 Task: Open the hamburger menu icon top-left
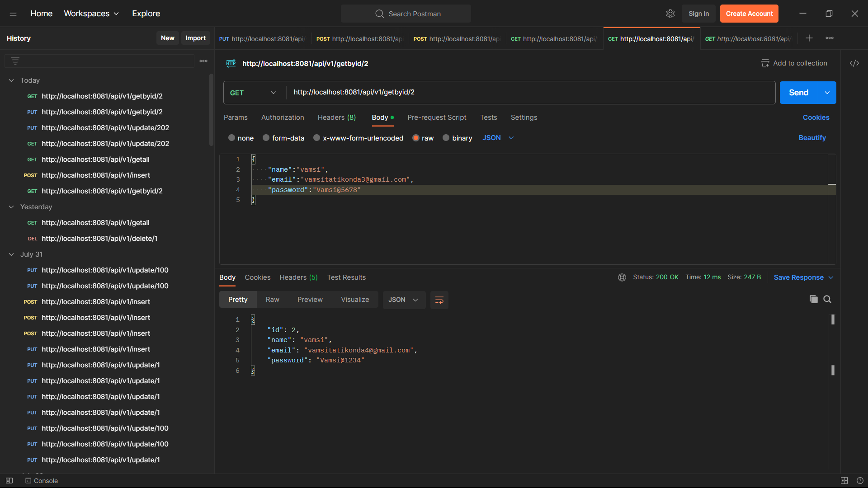[x=13, y=14]
